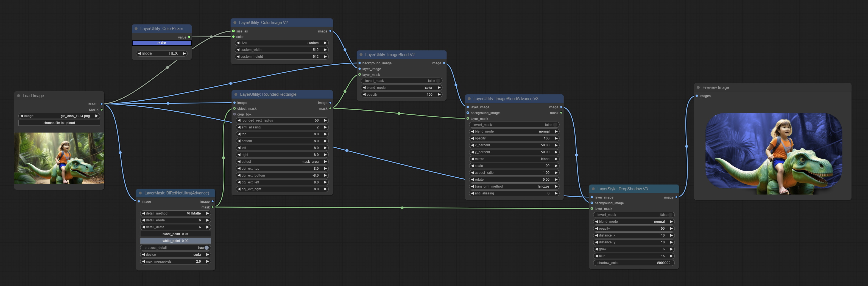Open the transform_method lanczos dropdown
This screenshot has height=286, width=868.
coord(514,186)
